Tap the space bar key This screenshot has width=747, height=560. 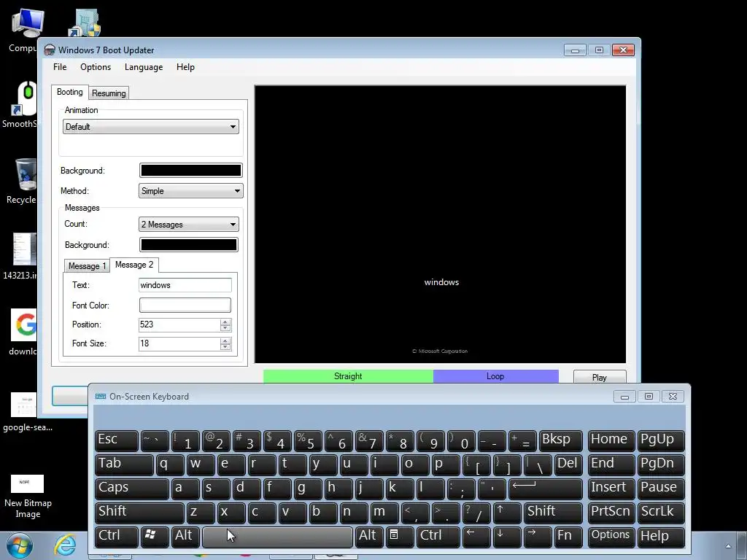278,536
